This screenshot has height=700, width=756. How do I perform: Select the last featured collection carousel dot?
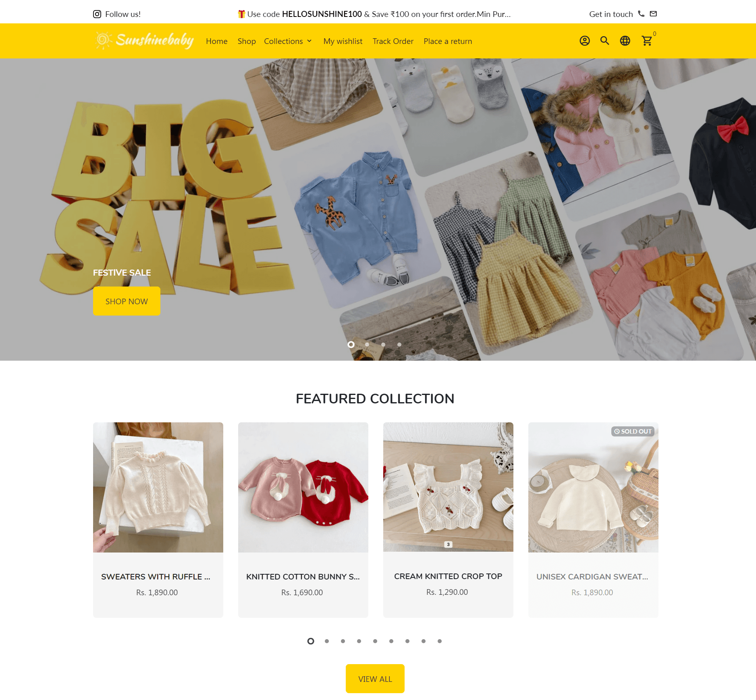pyautogui.click(x=440, y=641)
